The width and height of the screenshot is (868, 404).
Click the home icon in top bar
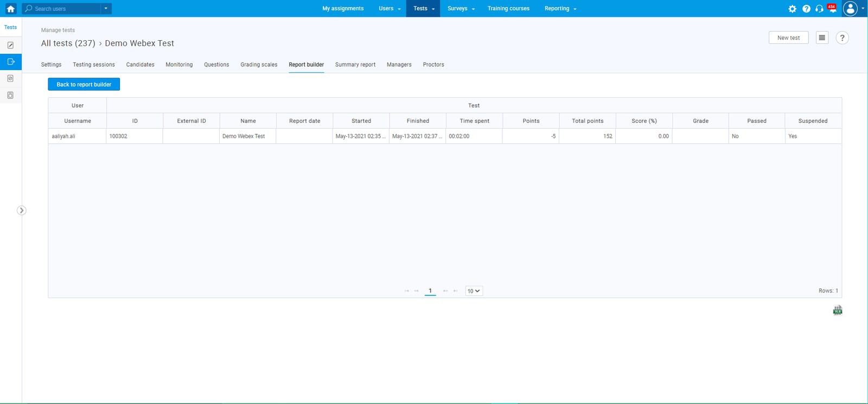click(10, 9)
